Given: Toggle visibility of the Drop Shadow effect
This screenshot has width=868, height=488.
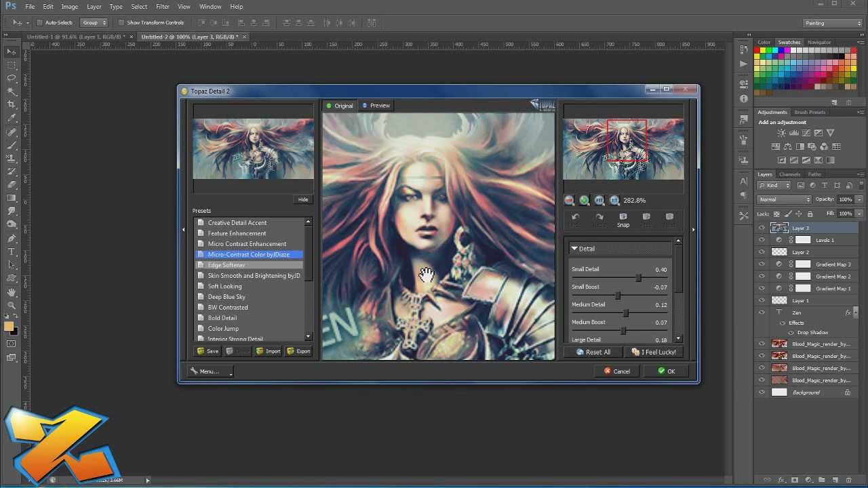Looking at the screenshot, I should tap(791, 333).
